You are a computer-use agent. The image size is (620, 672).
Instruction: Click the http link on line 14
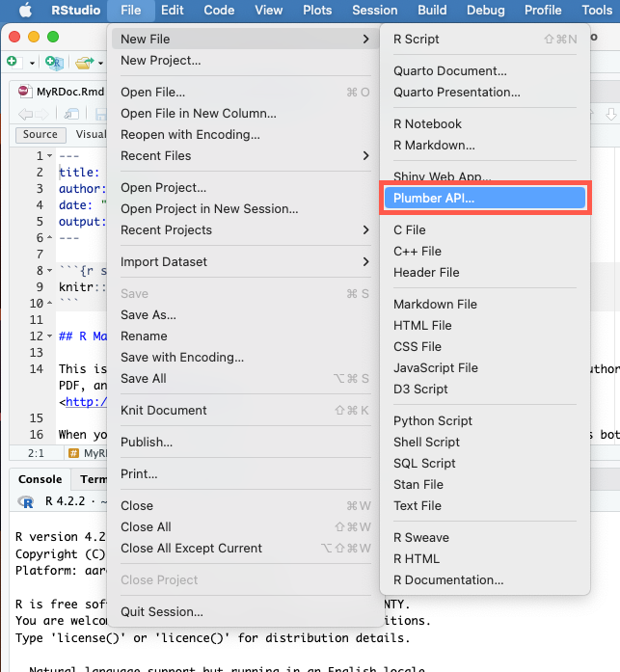[86, 402]
